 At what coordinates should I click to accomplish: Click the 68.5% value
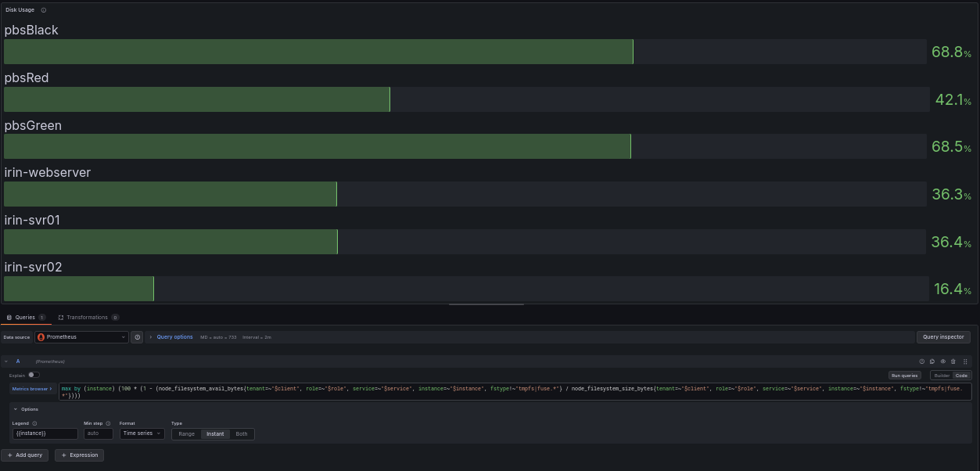pos(951,147)
